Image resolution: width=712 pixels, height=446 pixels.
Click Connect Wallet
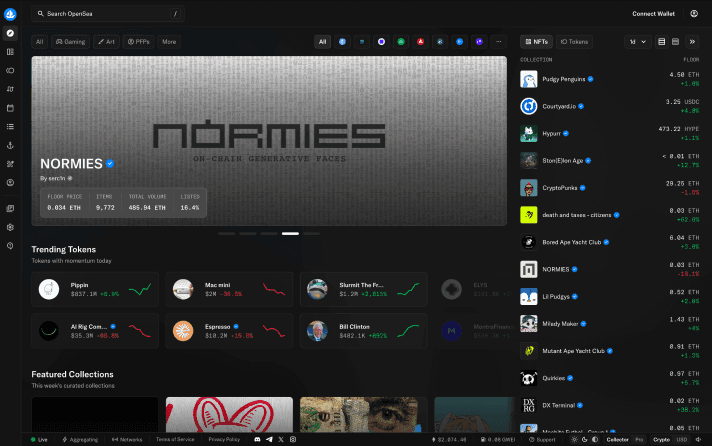[653, 14]
